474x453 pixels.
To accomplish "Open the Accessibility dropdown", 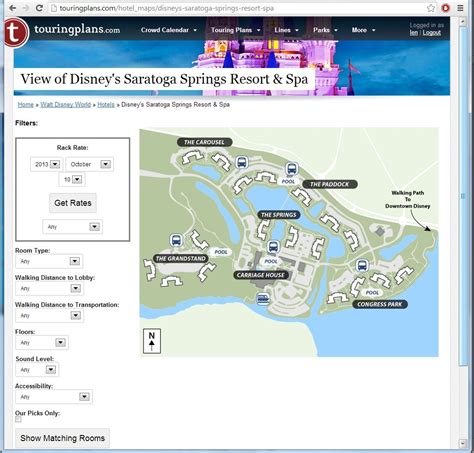I will tap(54, 397).
